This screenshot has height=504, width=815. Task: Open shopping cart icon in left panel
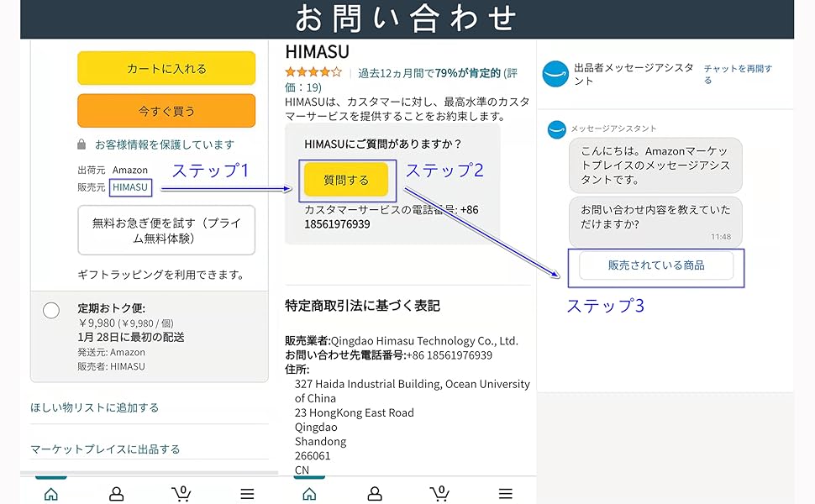[x=181, y=493]
